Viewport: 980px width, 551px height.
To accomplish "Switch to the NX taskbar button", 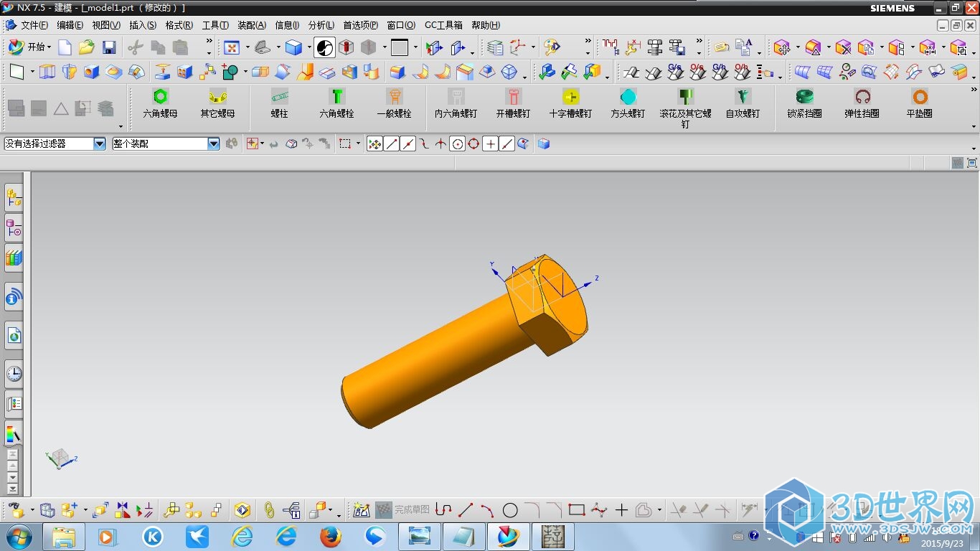I will (508, 536).
